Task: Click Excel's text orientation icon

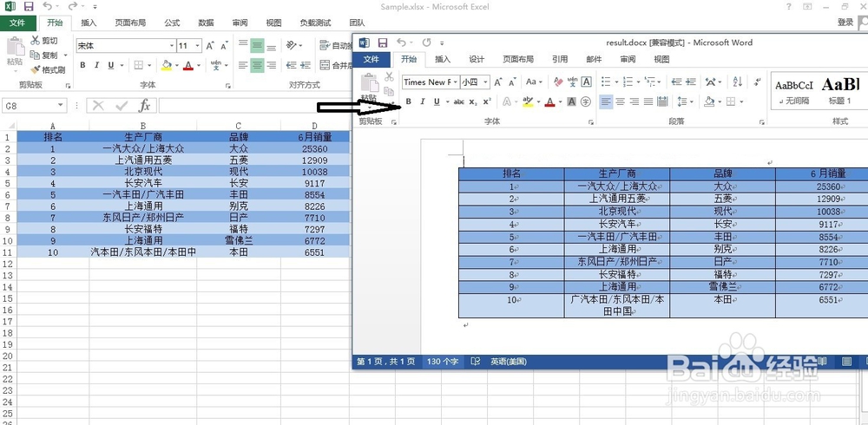Action: 292,46
